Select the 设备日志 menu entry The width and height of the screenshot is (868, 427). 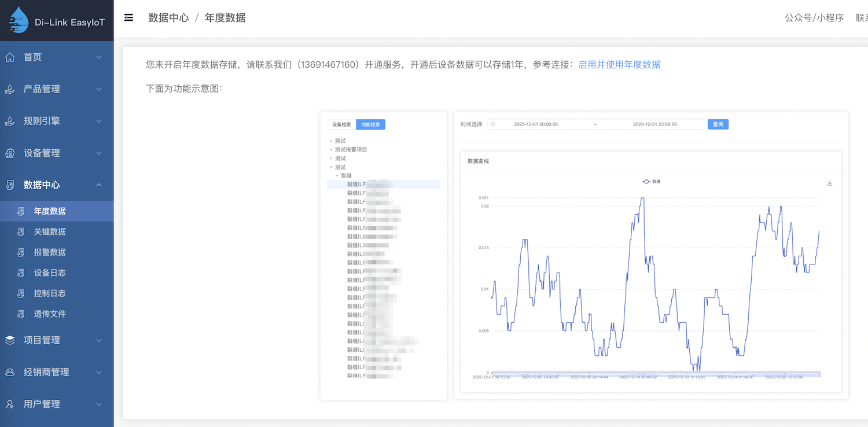click(x=50, y=273)
